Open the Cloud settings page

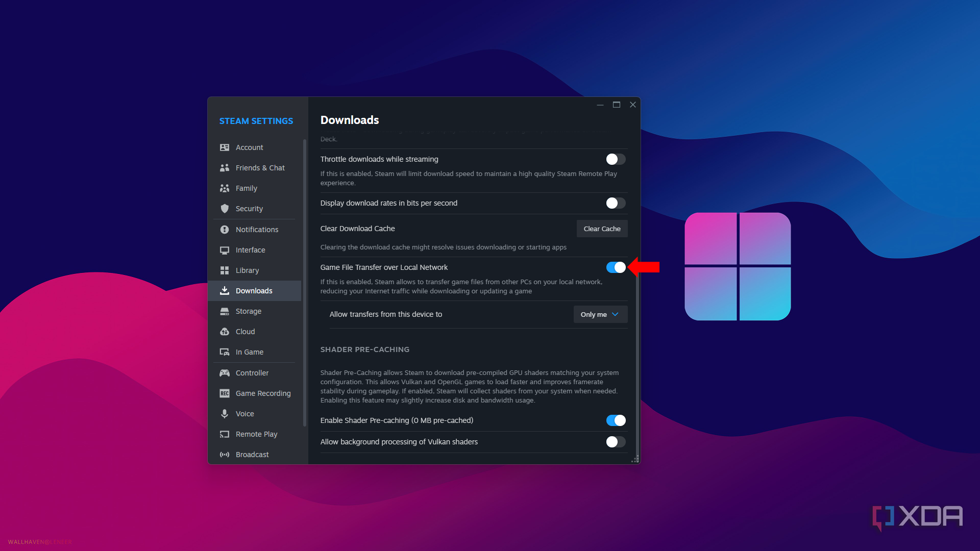[x=245, y=331]
